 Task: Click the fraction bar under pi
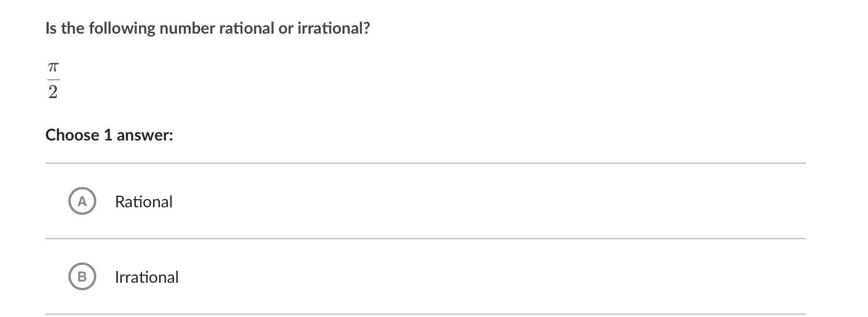click(53, 80)
